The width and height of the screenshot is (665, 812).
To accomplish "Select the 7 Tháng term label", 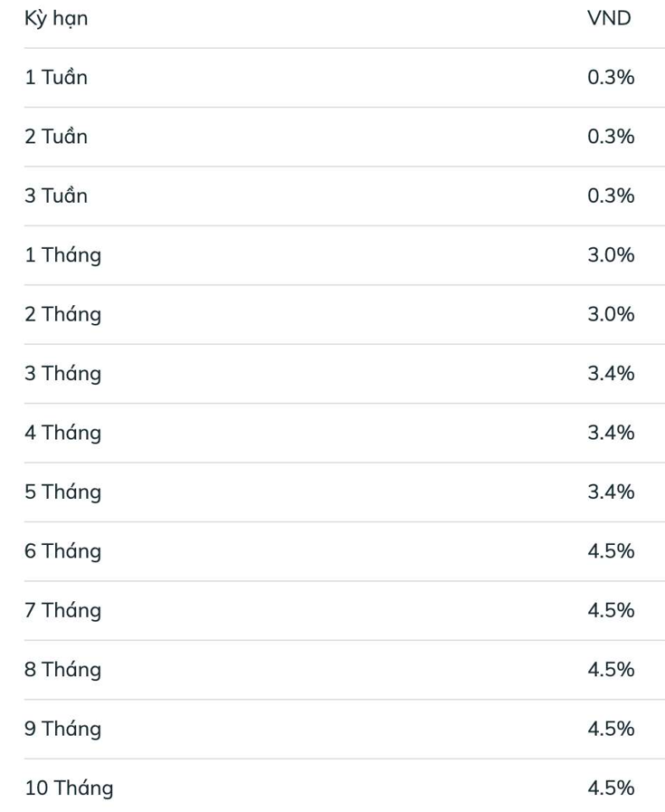I will 62,610.
